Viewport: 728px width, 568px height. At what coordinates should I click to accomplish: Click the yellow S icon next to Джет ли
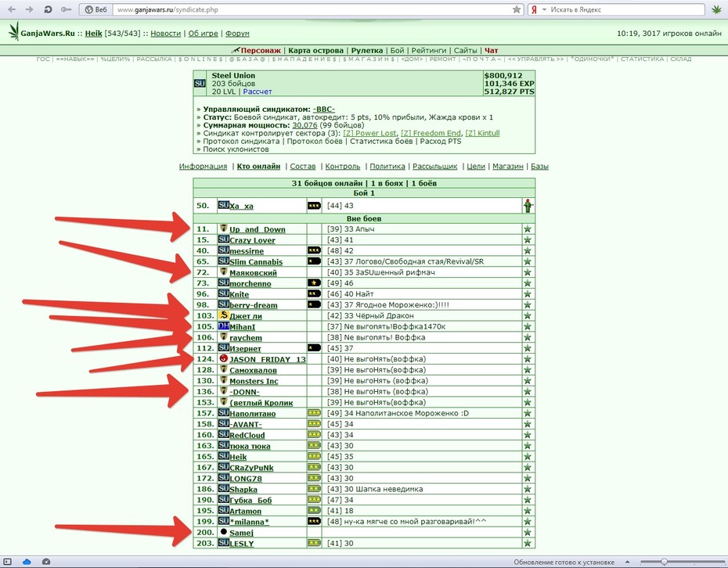(x=224, y=315)
